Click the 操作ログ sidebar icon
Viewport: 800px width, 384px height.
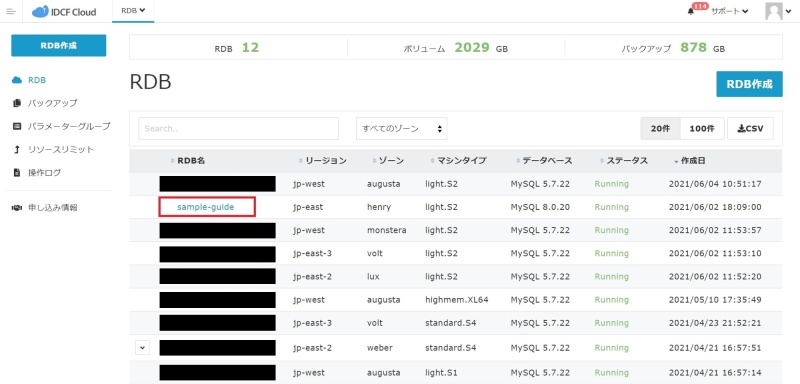click(x=16, y=173)
